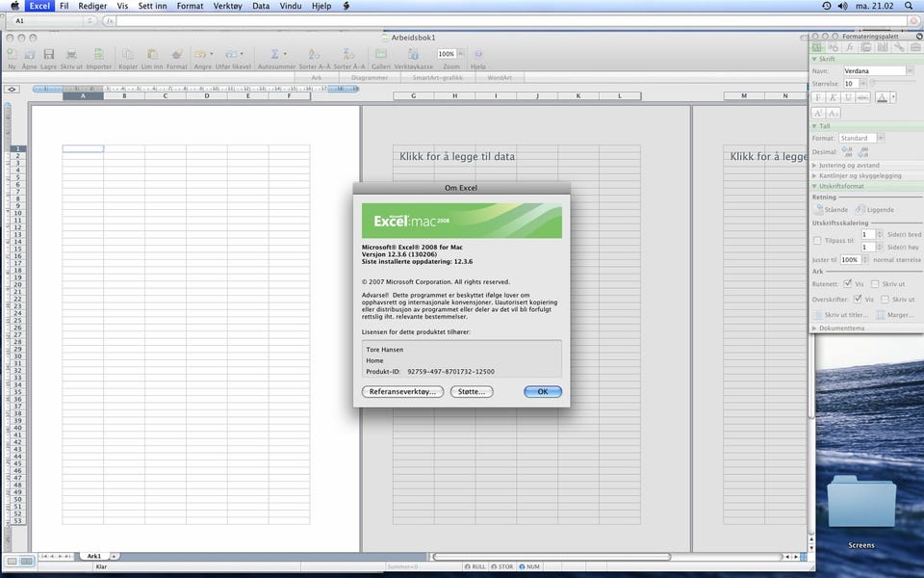Screen dimensions: 924x578
Task: Open the Verktøy menu
Action: click(227, 6)
